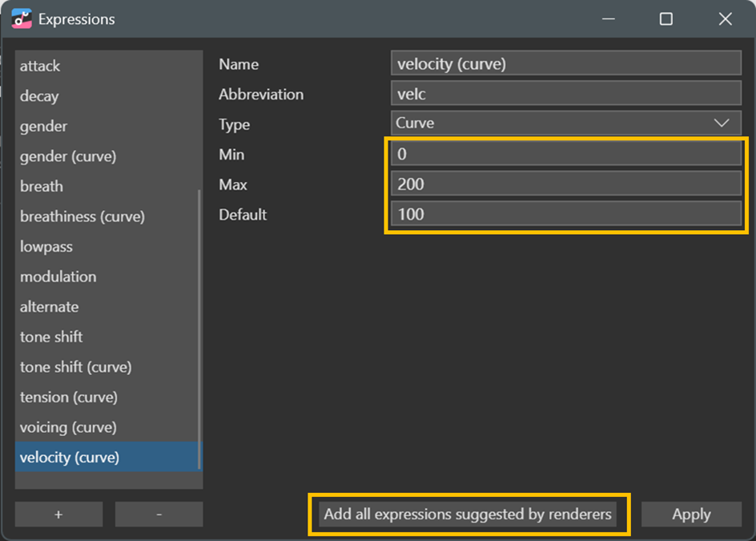Viewport: 756px width, 541px height.
Task: Minimize the Expressions window
Action: [x=609, y=18]
